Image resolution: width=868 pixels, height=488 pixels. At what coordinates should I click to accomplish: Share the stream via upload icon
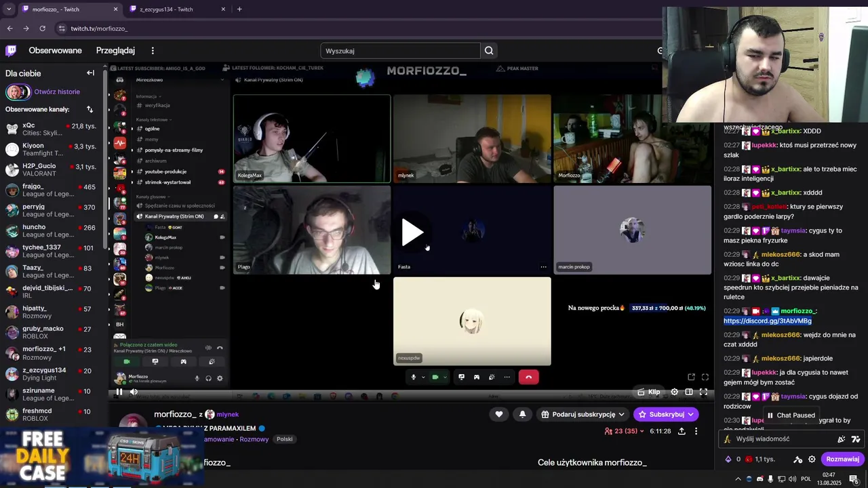682,431
